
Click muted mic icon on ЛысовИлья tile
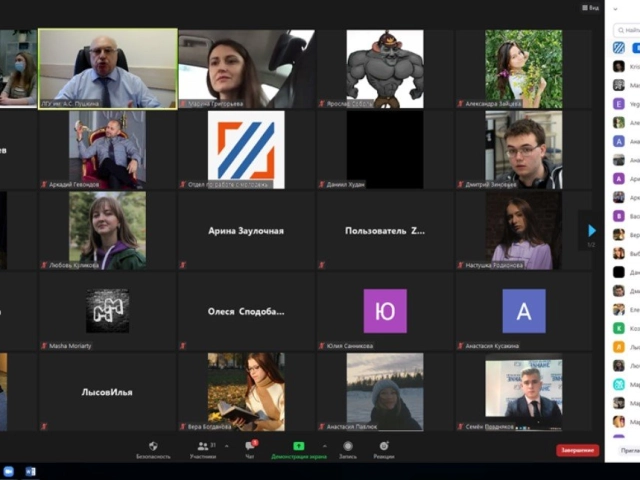[x=44, y=427]
